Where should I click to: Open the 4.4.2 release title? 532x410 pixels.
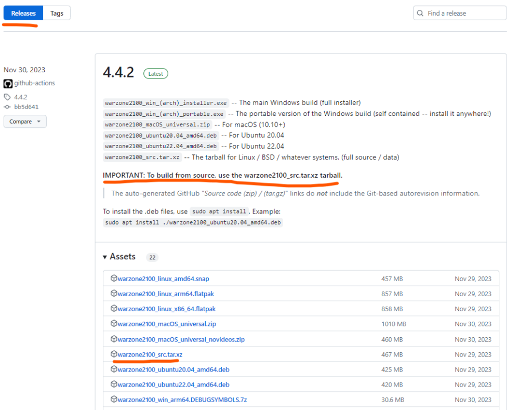click(118, 72)
